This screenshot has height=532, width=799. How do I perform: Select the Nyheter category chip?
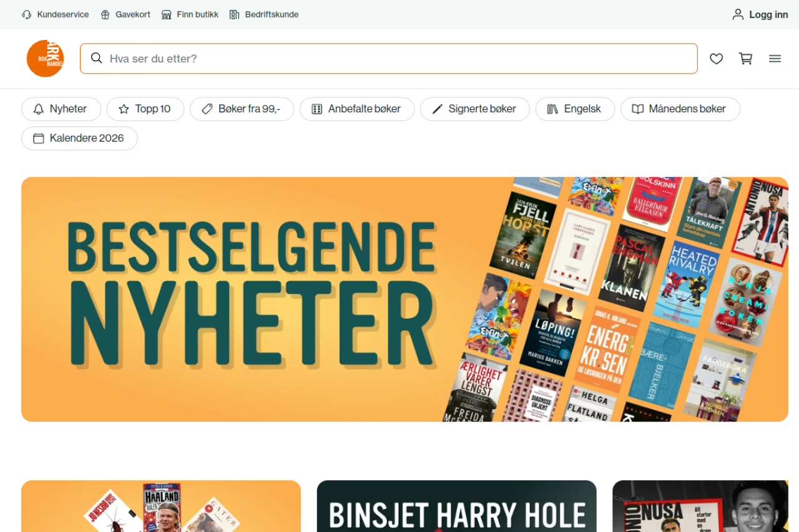coord(61,109)
